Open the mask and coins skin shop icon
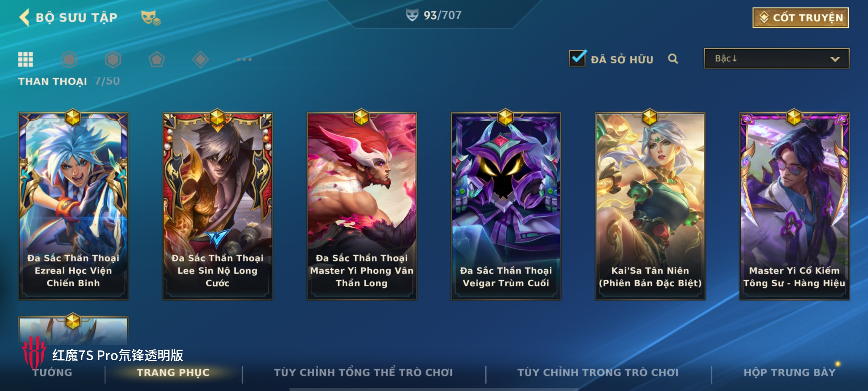Screen dimensions: 868x391 (150, 18)
